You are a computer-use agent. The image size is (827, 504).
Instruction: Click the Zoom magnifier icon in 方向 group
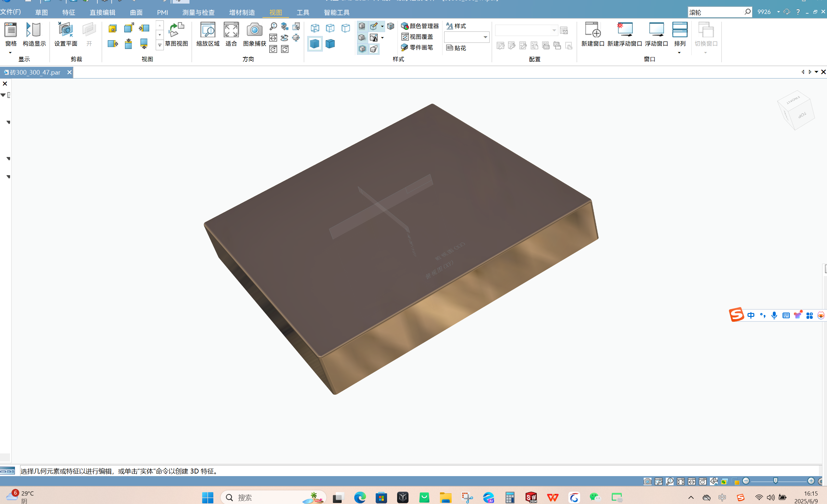pos(273,26)
